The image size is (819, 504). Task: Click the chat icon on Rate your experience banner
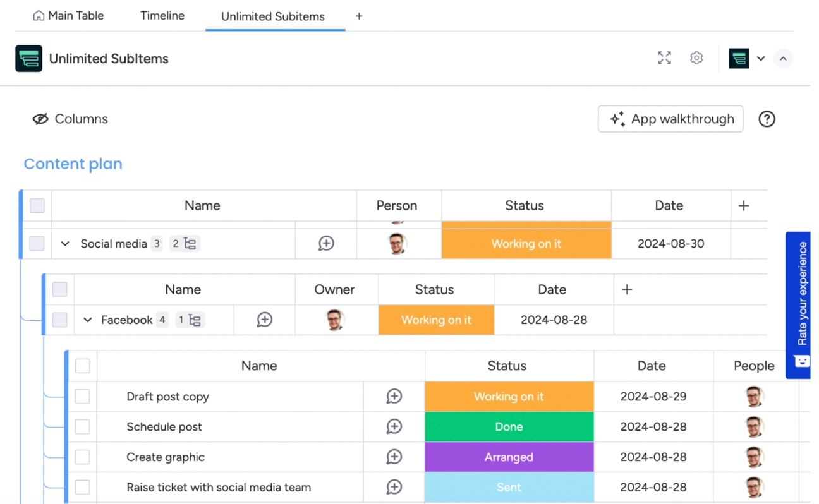tap(798, 361)
